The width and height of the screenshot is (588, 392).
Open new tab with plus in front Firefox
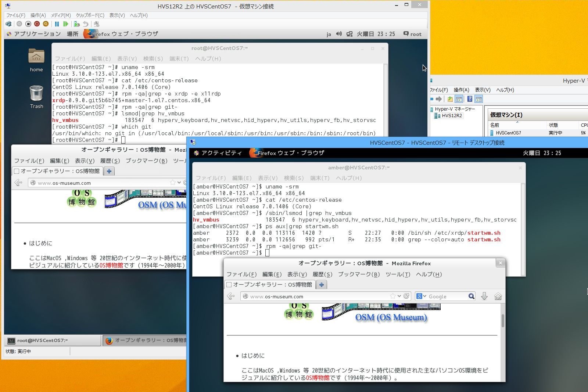(x=322, y=285)
